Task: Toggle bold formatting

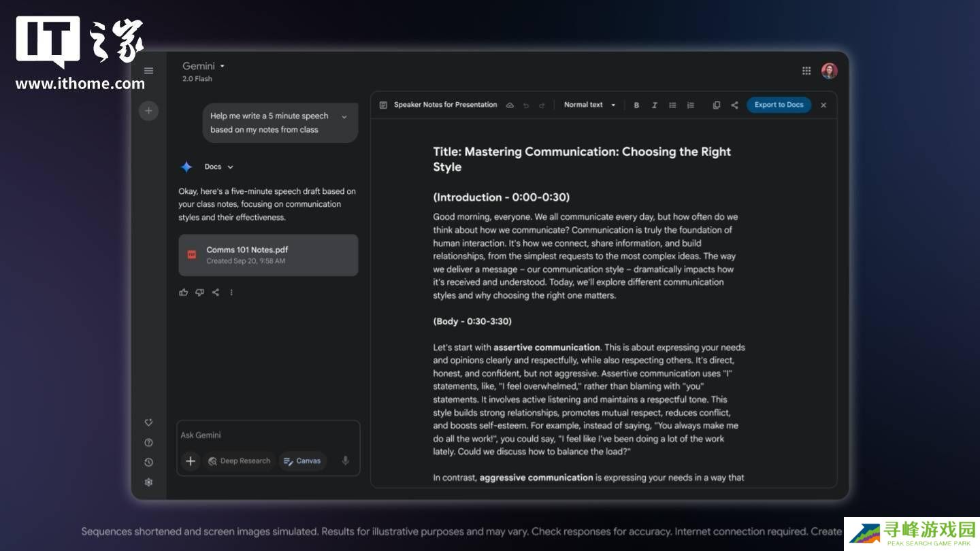Action: tap(636, 105)
